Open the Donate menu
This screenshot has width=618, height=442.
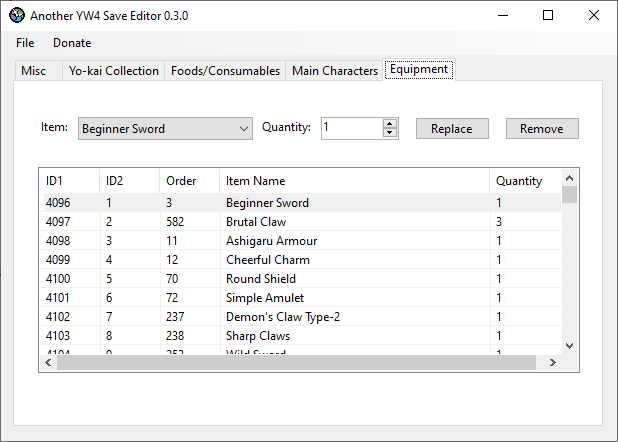72,43
